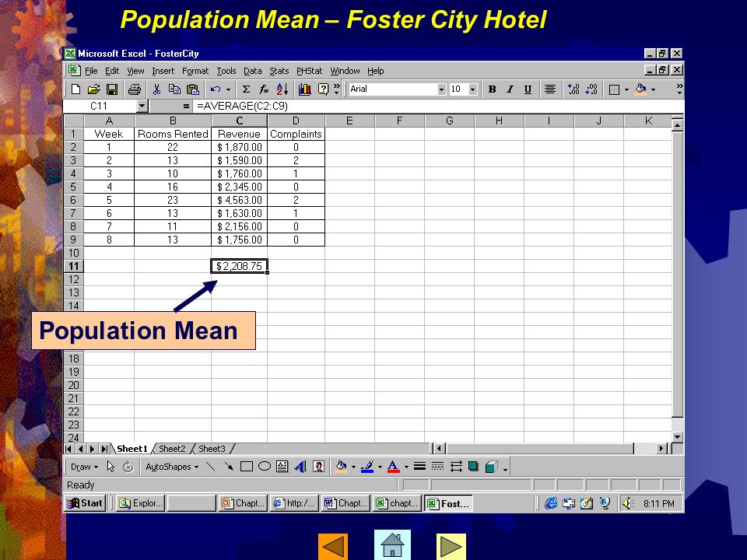Click the AutoSum sigma icon
747x560 pixels.
247,89
